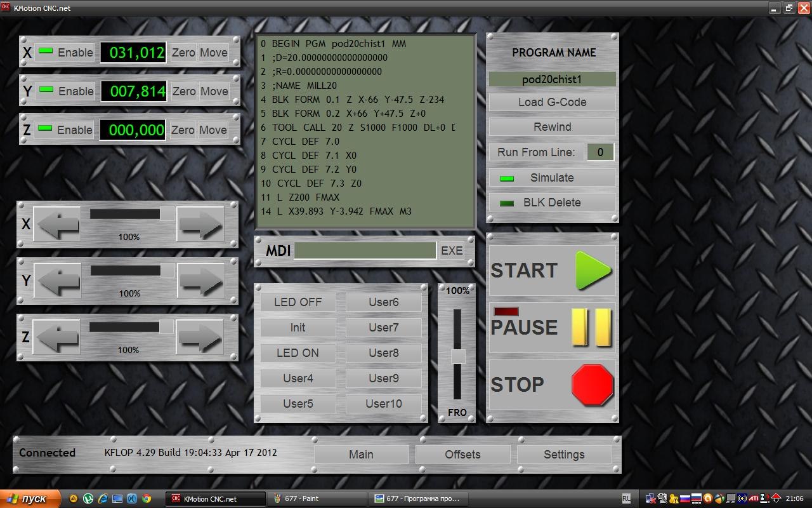Pause the running program with PAUSE
Image resolution: width=812 pixels, height=508 pixels.
tap(552, 328)
